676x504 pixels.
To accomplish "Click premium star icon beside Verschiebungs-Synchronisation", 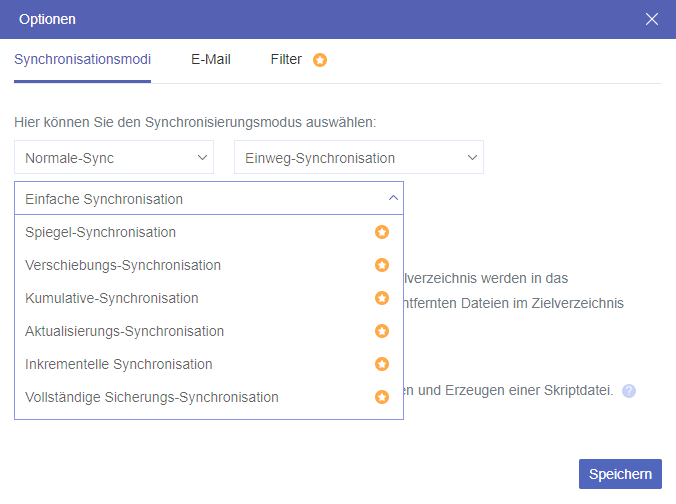I will coord(381,265).
